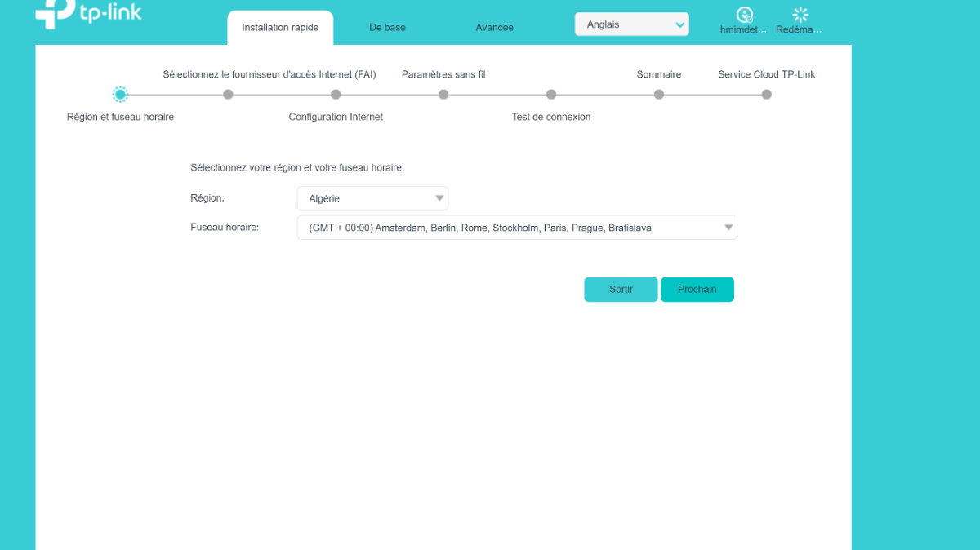Click the Prochain button

tap(697, 290)
